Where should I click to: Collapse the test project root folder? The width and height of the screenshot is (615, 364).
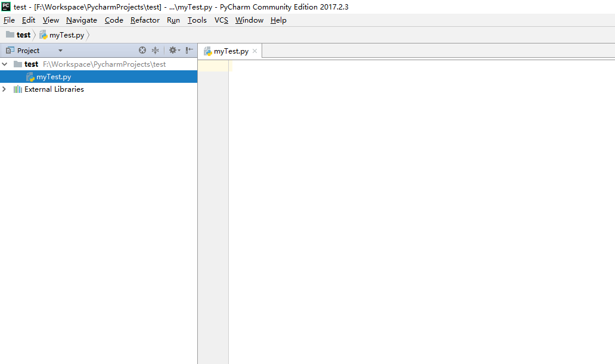click(x=5, y=64)
